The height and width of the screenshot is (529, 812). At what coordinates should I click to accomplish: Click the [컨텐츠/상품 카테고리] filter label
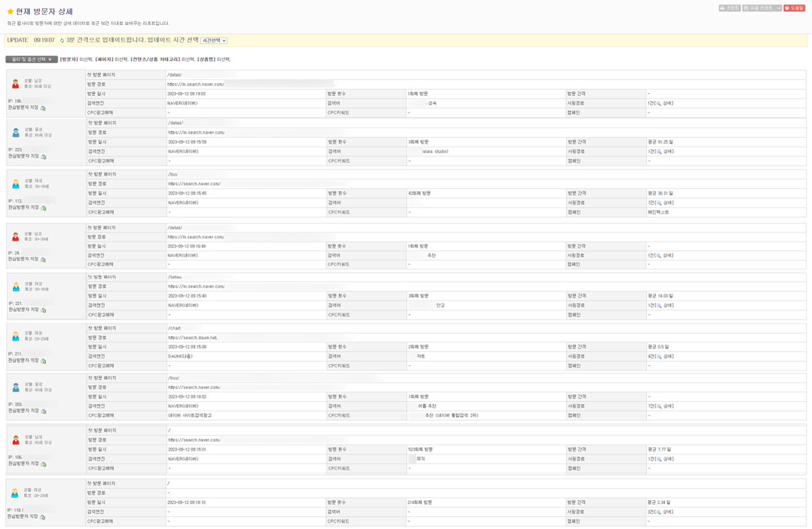point(155,59)
